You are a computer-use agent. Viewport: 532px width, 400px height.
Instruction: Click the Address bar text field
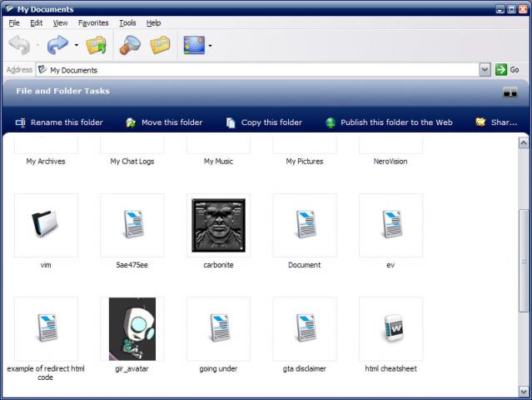click(257, 70)
